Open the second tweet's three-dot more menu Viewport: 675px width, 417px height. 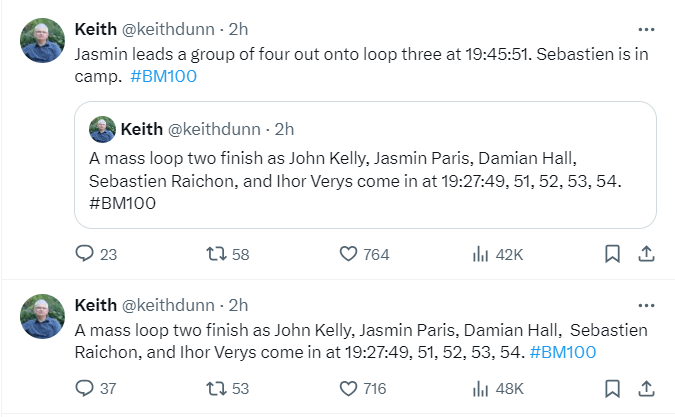[646, 305]
